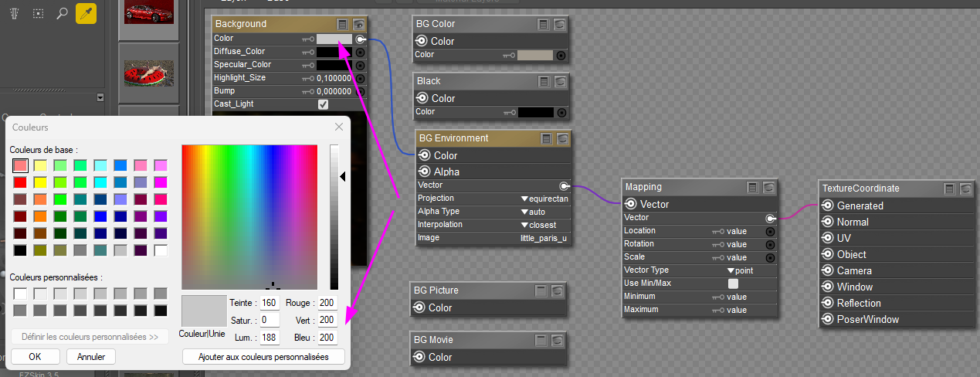Open Interpolation dropdown showing closest
The height and width of the screenshot is (377, 980).
pos(538,225)
